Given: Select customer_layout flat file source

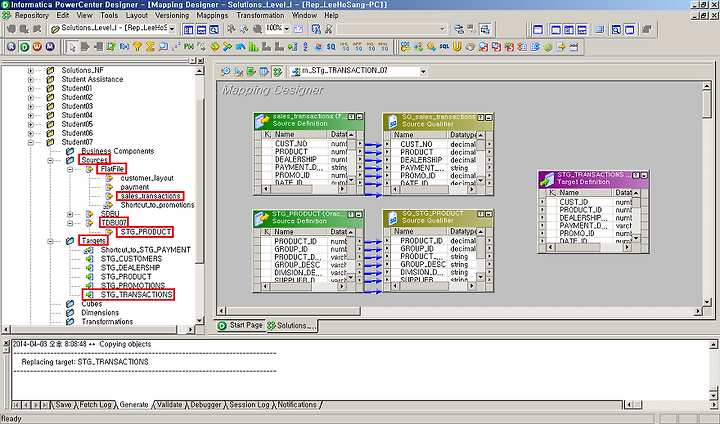Looking at the screenshot, I should tap(147, 178).
